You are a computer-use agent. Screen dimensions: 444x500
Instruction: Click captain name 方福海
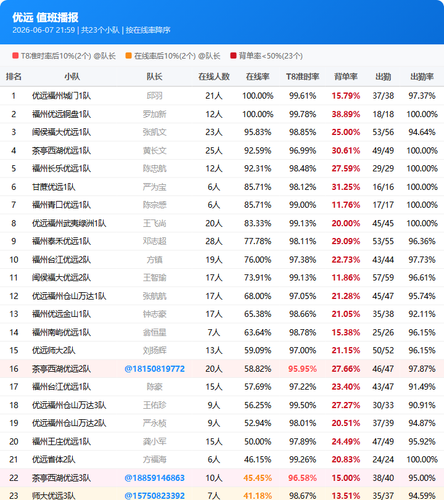(154, 459)
